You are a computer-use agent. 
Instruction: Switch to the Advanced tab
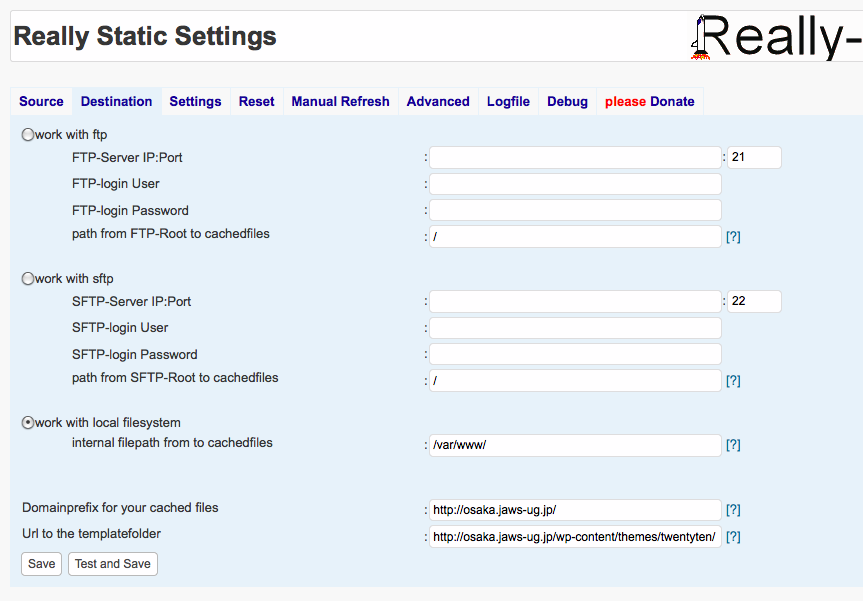click(438, 101)
